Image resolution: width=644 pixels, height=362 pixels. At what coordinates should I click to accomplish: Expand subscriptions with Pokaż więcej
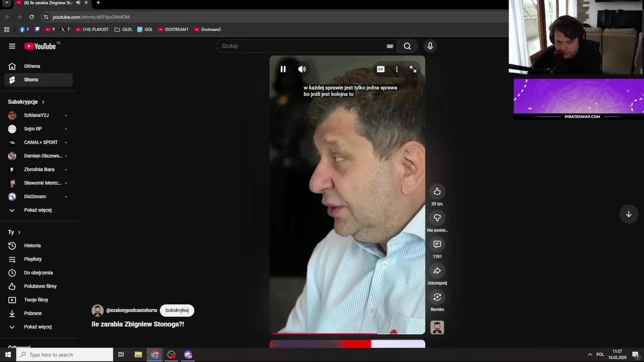coord(38,210)
